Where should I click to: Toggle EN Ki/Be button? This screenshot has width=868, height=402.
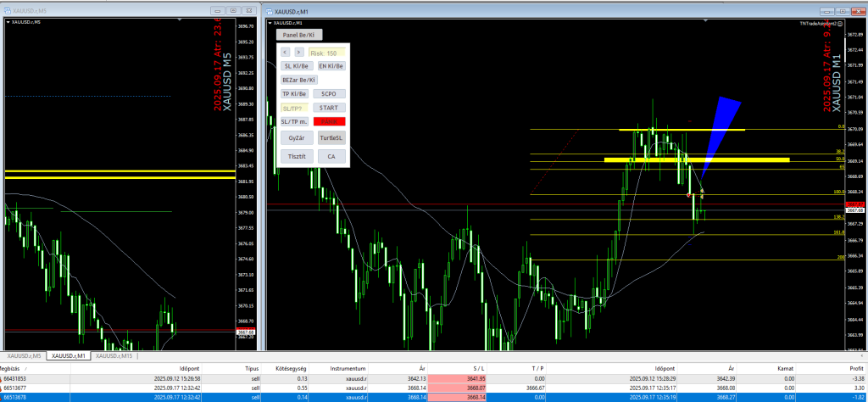[331, 65]
